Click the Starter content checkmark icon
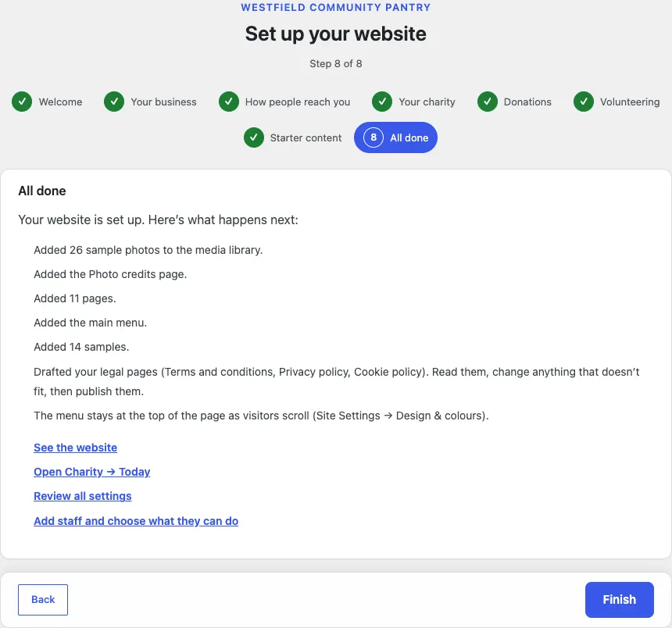This screenshot has height=628, width=672. (254, 137)
